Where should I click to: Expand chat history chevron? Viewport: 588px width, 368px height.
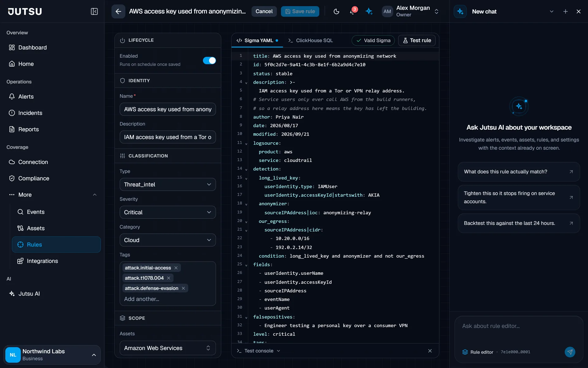[x=552, y=11]
